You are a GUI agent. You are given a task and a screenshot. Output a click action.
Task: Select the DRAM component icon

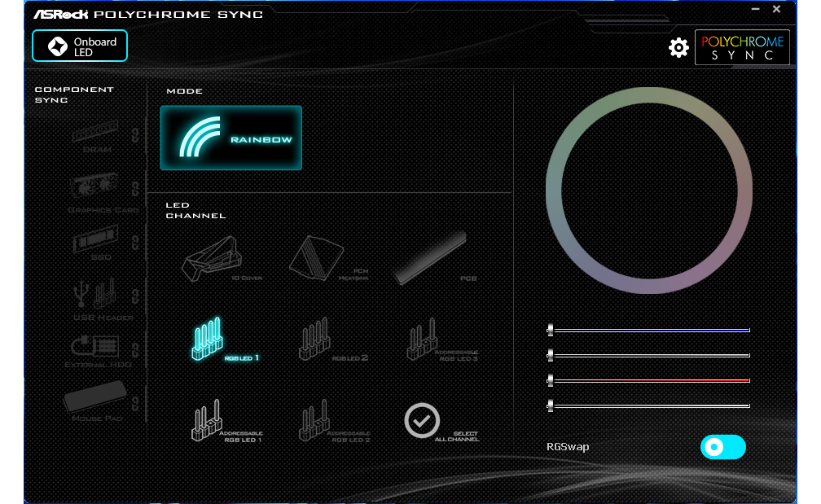95,131
